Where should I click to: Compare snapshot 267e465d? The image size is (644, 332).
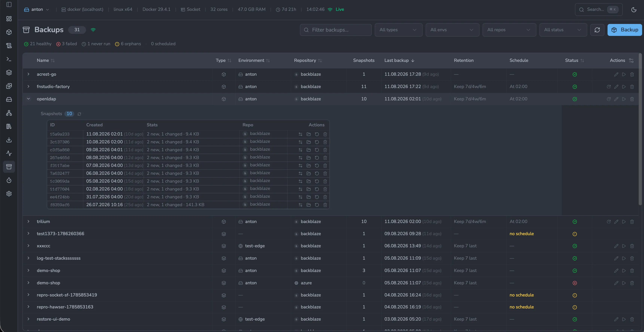point(300,158)
